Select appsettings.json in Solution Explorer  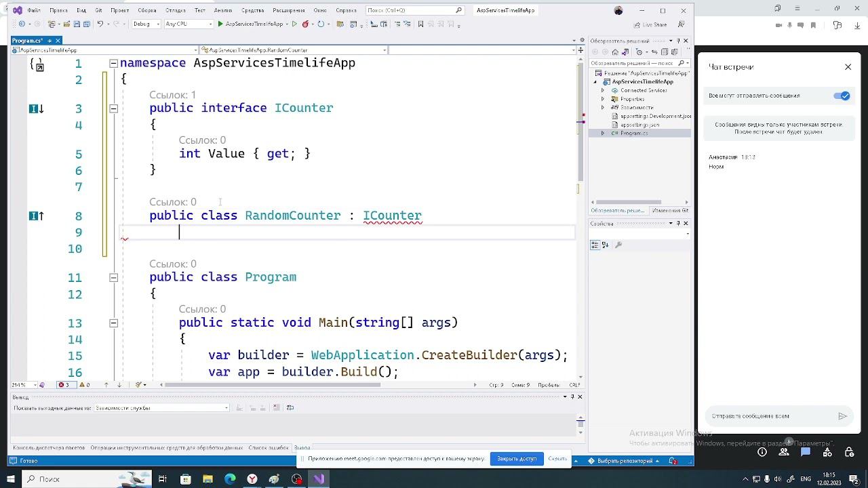pos(639,125)
